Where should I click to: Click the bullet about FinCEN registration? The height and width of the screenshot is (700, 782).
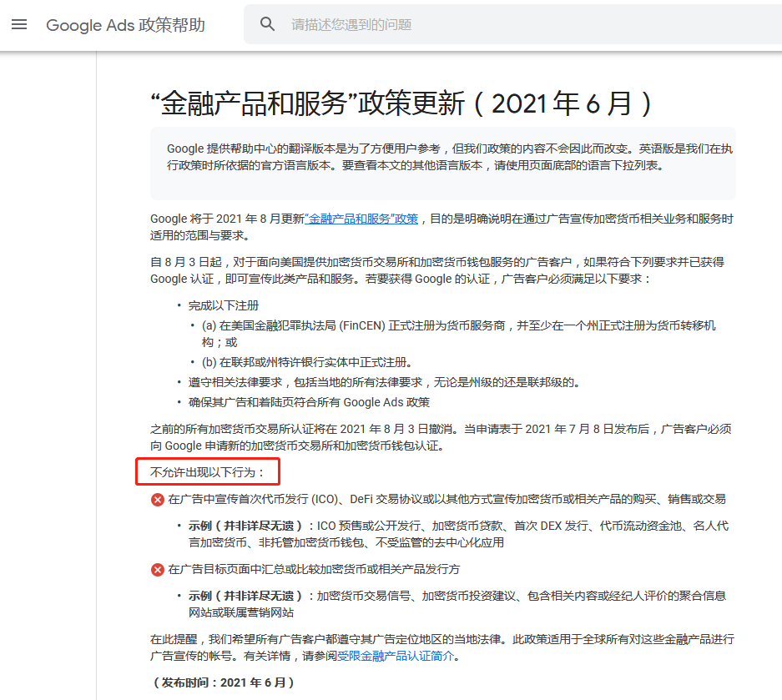click(458, 334)
